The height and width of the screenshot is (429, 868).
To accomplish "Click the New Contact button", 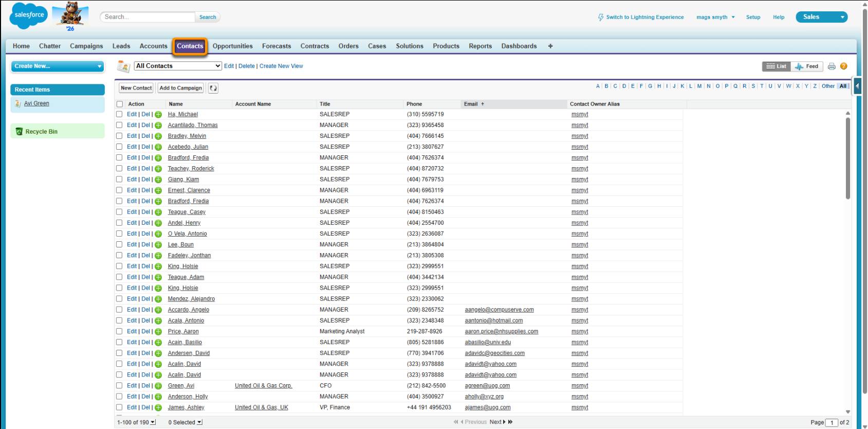I will 136,88.
